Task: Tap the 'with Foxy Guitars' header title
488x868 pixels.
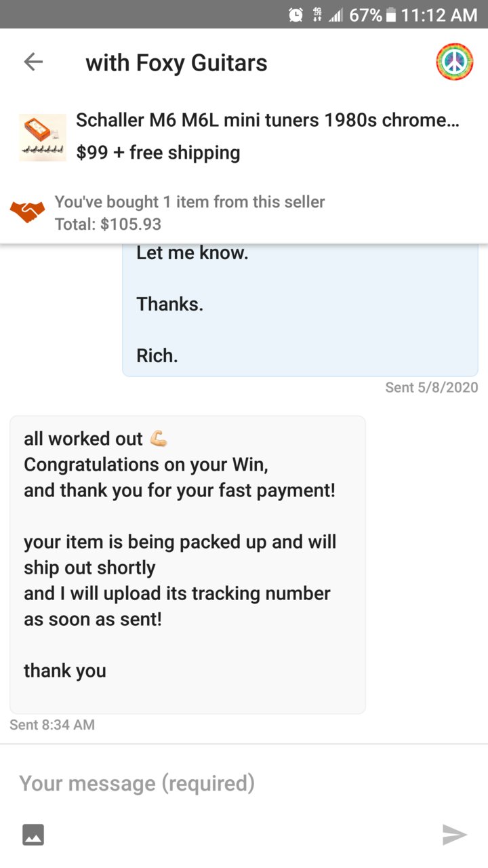Action: point(176,63)
